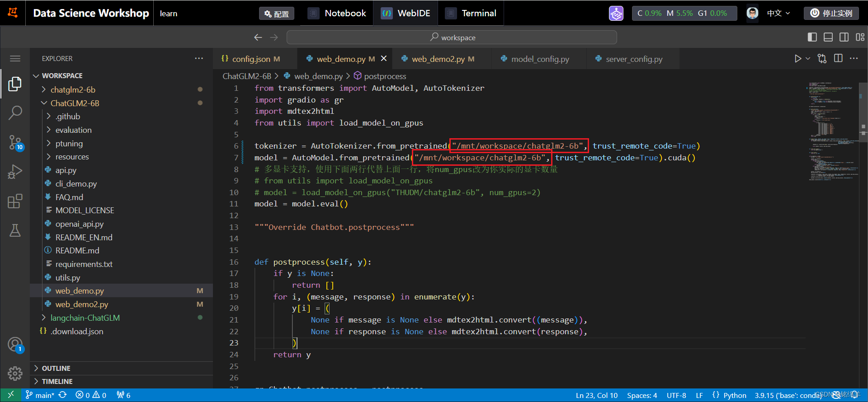Go back with navigation arrow
Viewport: 868px width, 402px height.
tap(258, 37)
